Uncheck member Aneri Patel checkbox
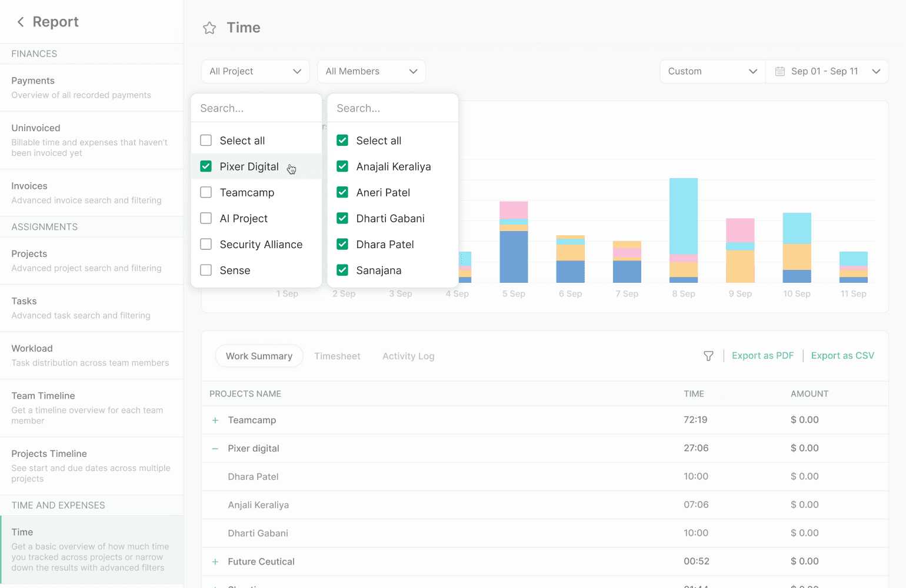The height and width of the screenshot is (588, 906). [x=342, y=192]
